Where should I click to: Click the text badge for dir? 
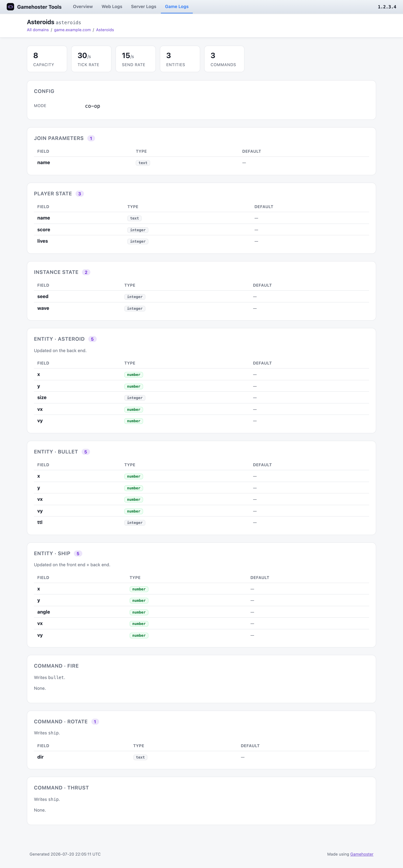click(140, 757)
